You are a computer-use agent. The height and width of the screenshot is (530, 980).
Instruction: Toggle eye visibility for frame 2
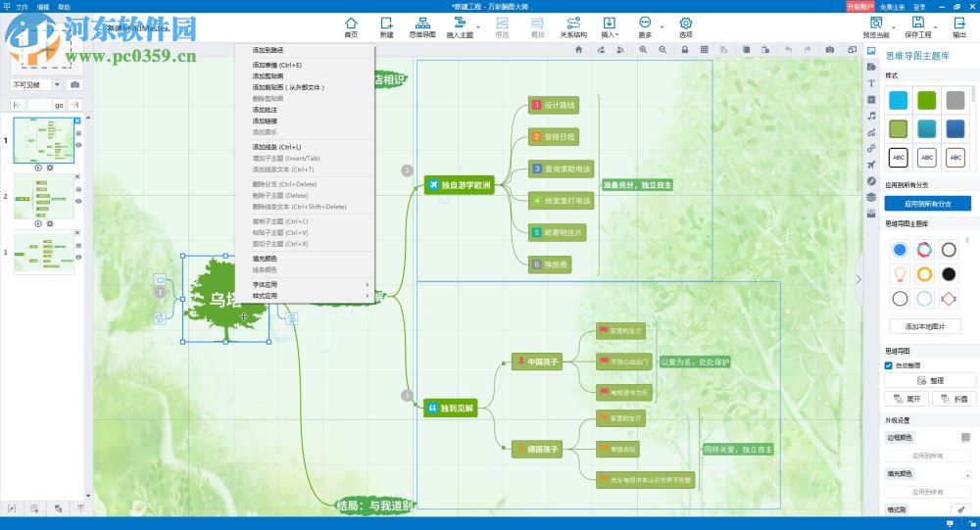(78, 201)
